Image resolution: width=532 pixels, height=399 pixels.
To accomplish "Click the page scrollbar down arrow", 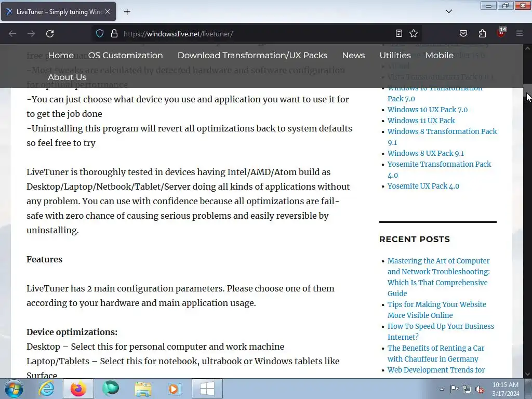I will coord(527,374).
